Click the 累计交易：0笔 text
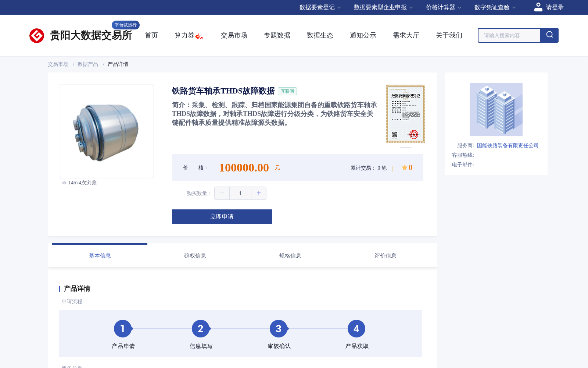Viewport: 588px width, 368px height. (x=369, y=168)
